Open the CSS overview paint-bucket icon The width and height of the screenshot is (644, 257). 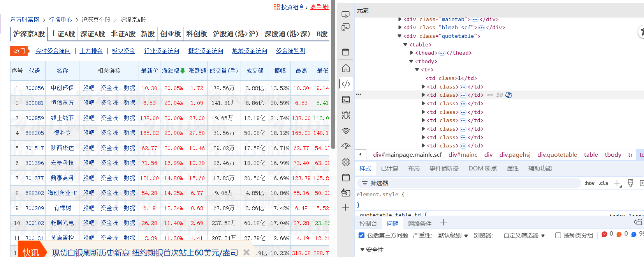346,192
